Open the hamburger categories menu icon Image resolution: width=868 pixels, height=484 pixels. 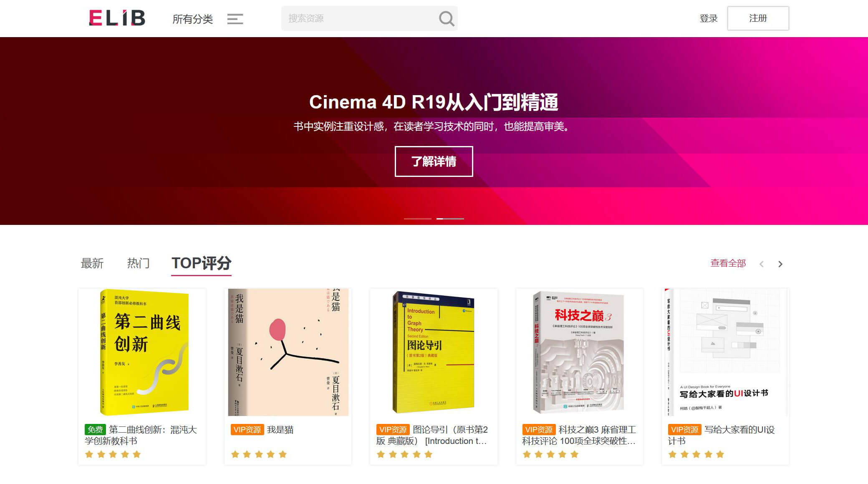235,19
